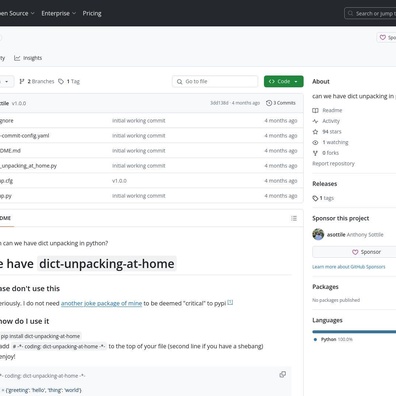This screenshot has width=396, height=396.
Task: Open commit hash 3dd138d
Action: (x=219, y=103)
